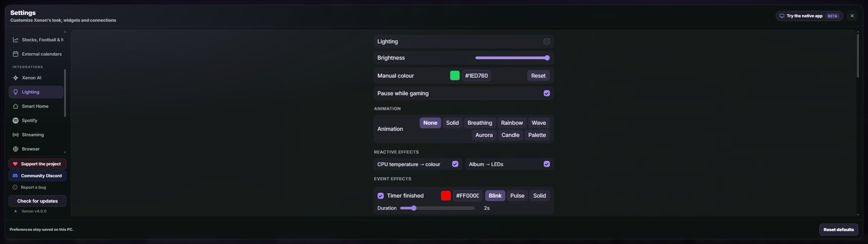Click the External calendars calendar icon
868x244 pixels.
(x=16, y=54)
